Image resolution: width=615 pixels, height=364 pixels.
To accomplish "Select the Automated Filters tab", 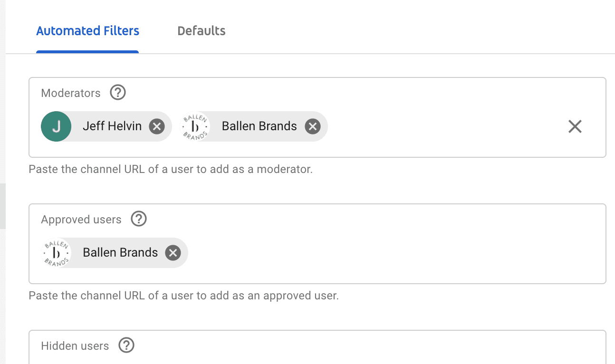I will [88, 31].
